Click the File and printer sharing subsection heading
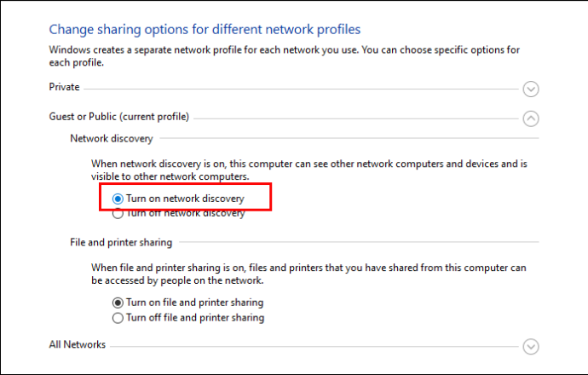588x375 pixels. [121, 243]
